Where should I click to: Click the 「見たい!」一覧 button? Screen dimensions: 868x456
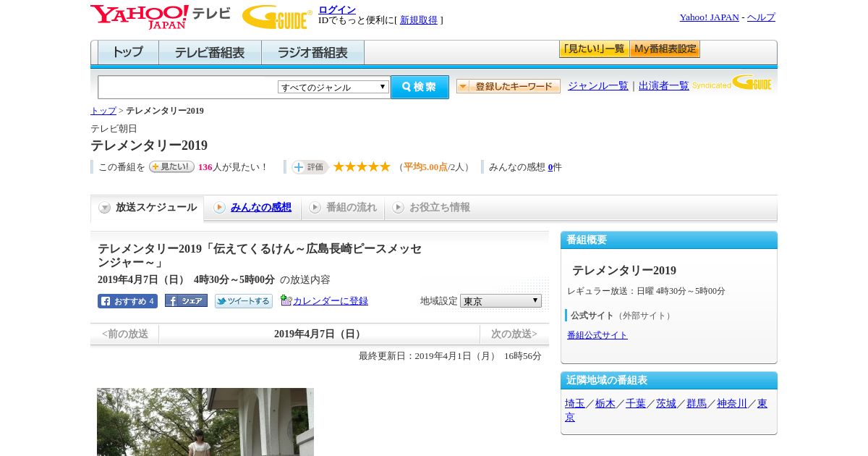click(594, 49)
